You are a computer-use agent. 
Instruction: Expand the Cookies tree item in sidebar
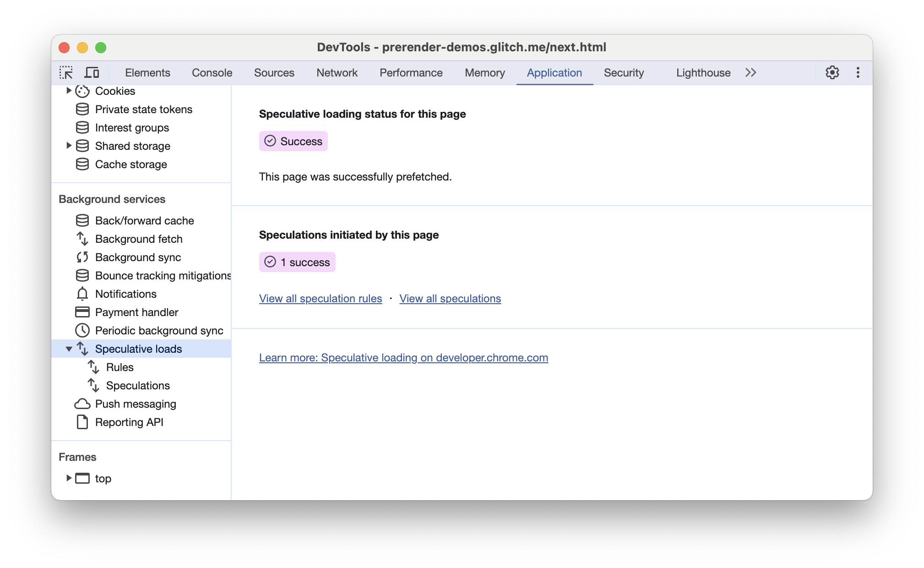coord(69,91)
